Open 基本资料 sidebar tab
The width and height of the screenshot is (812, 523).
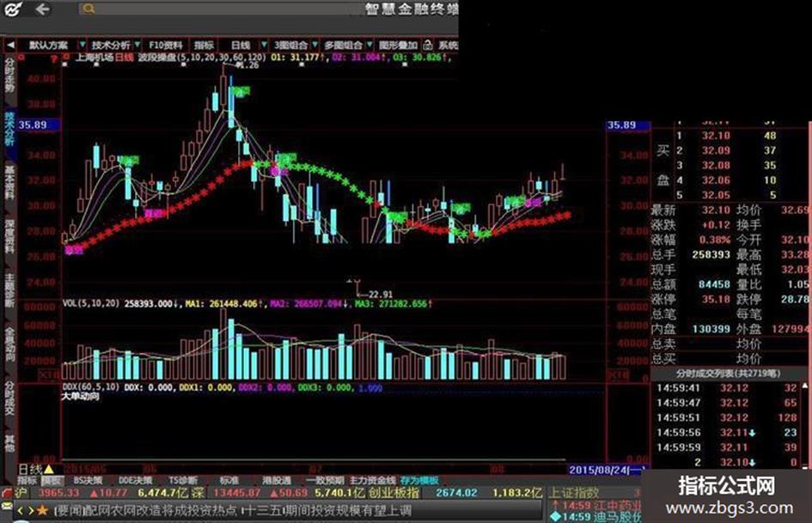coord(9,182)
